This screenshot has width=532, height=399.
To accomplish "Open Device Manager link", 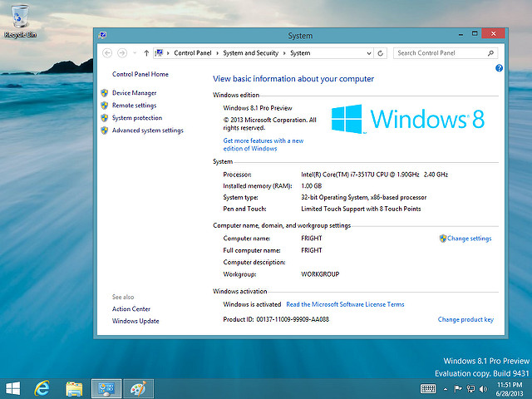I will (x=135, y=93).
